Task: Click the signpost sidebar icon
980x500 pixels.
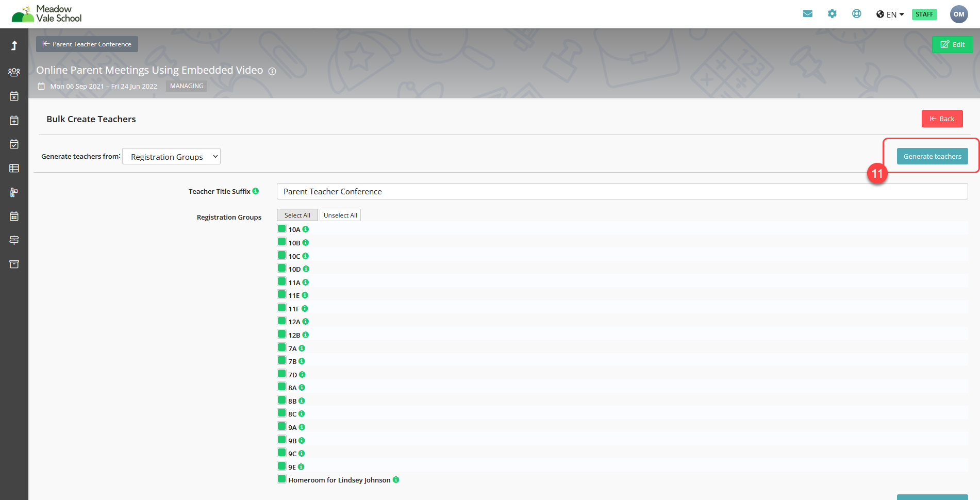Action: click(x=14, y=240)
